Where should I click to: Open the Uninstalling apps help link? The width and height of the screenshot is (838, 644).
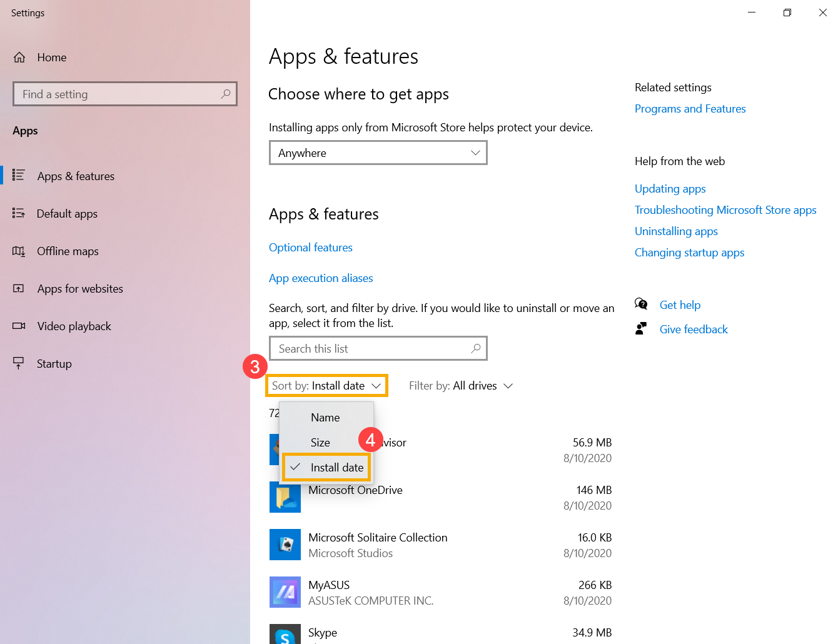click(x=676, y=231)
